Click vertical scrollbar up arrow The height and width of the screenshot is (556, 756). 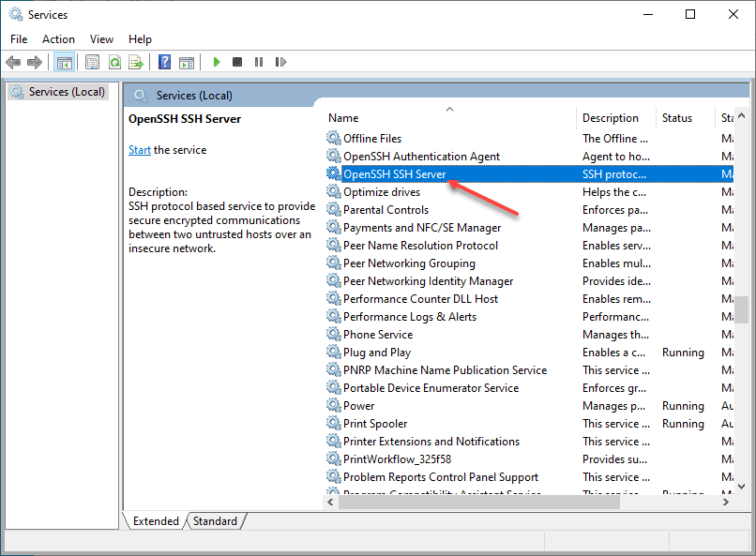(x=742, y=115)
